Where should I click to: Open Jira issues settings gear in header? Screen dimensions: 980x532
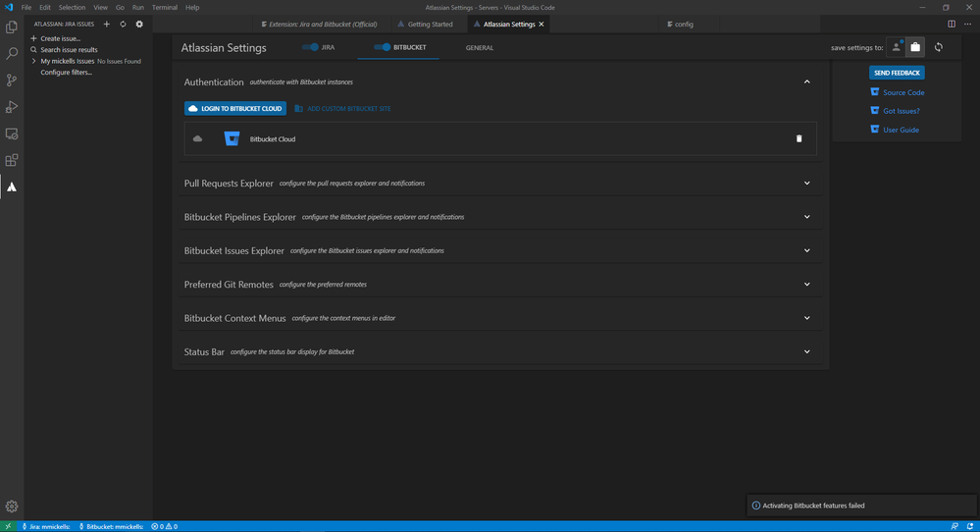click(139, 24)
